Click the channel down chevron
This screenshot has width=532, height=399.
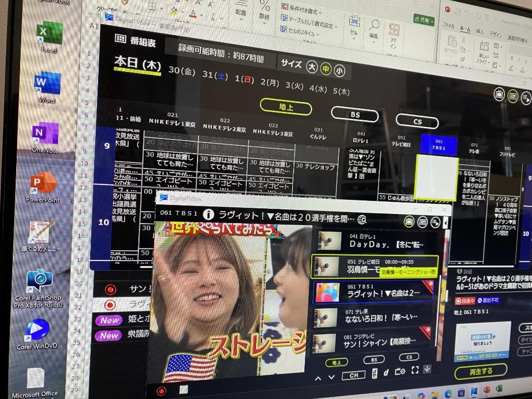click(331, 377)
